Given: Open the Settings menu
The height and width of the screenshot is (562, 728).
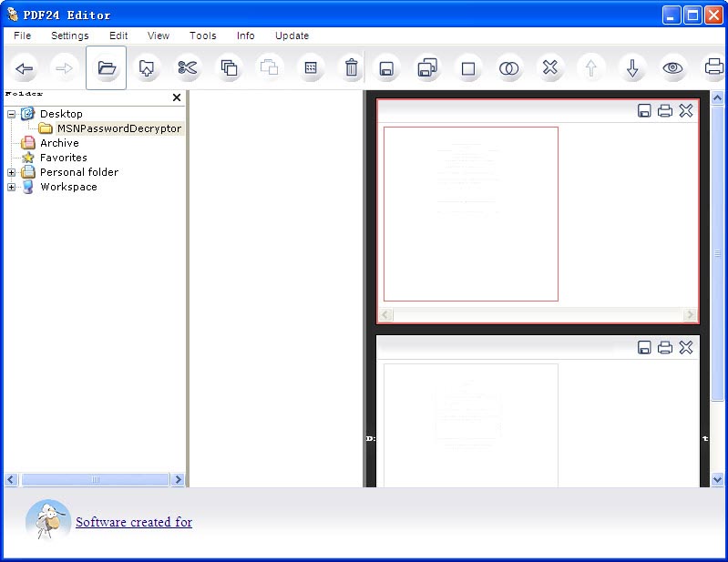Looking at the screenshot, I should (69, 36).
